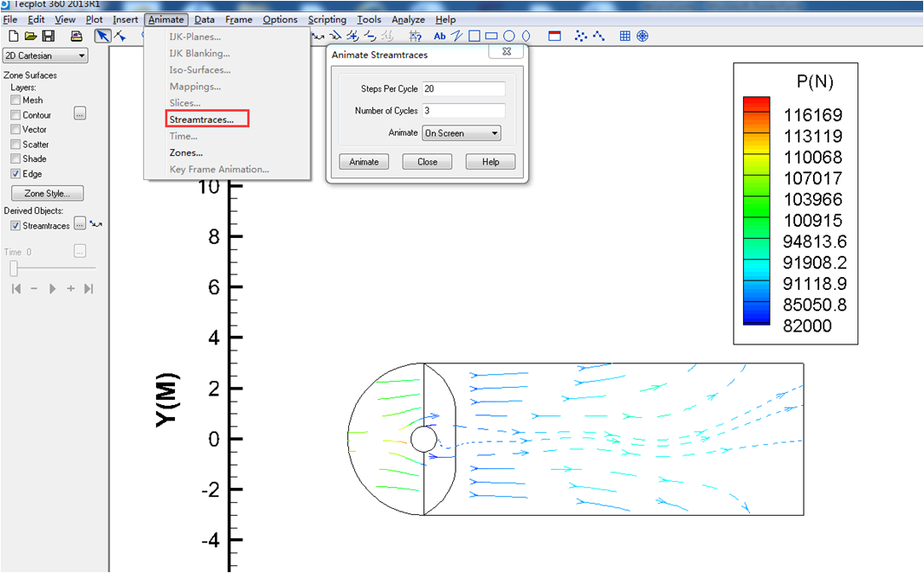Viewport: 924px width, 573px height.
Task: Close the Animate Streamtraces dialog with X
Action: [506, 52]
